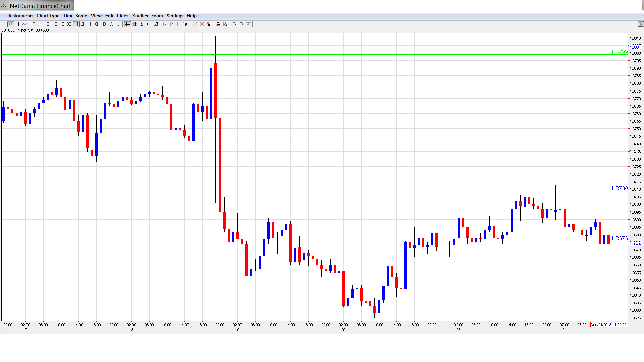The width and height of the screenshot is (644, 362).
Task: Select the 4H time scale button
Action: (90, 24)
